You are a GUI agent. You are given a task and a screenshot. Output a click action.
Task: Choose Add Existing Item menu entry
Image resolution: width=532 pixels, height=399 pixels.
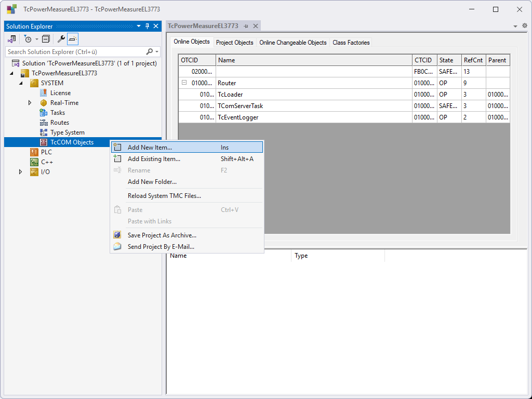pos(187,159)
